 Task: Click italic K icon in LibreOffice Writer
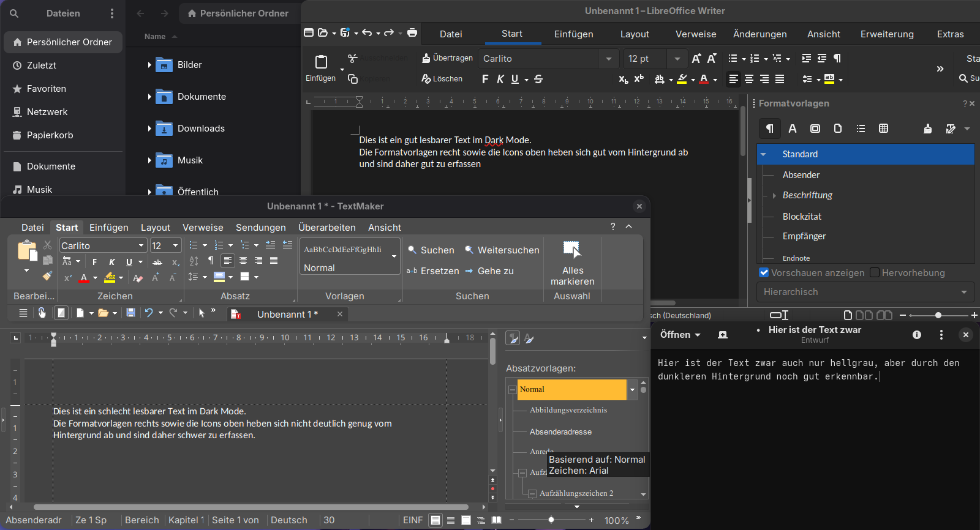500,79
